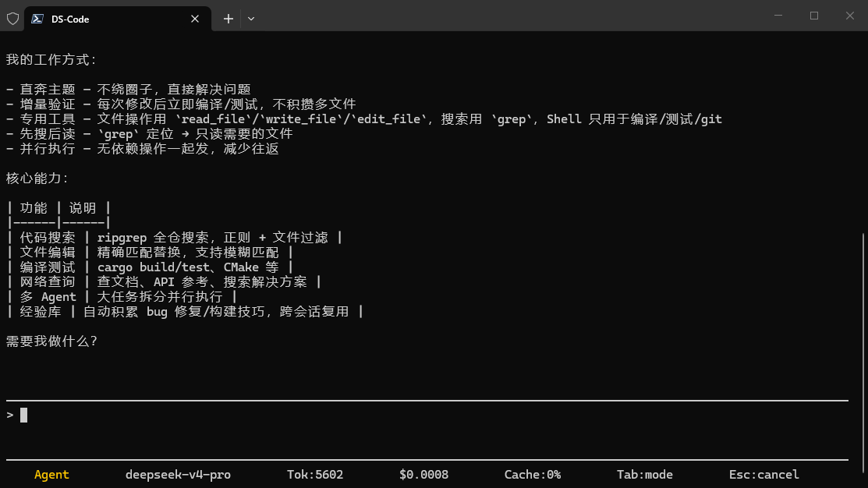Click the 文件编辑 table row
This screenshot has width=868, height=488.
150,253
